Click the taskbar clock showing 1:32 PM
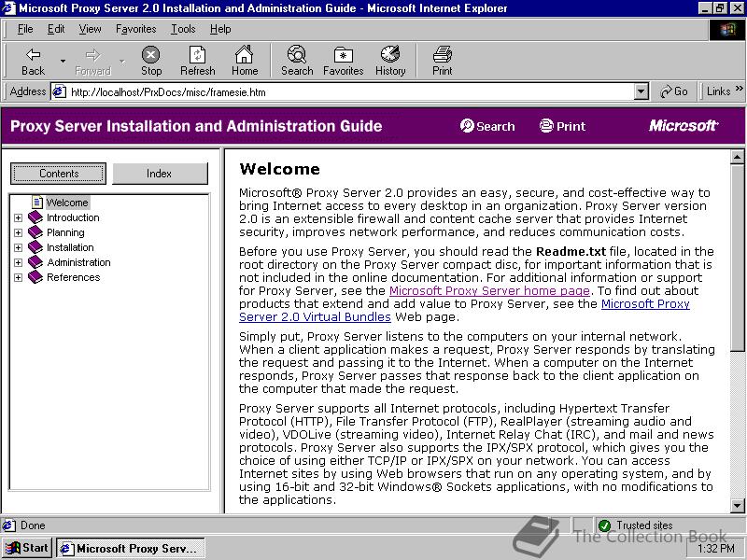747x560 pixels. 716,549
